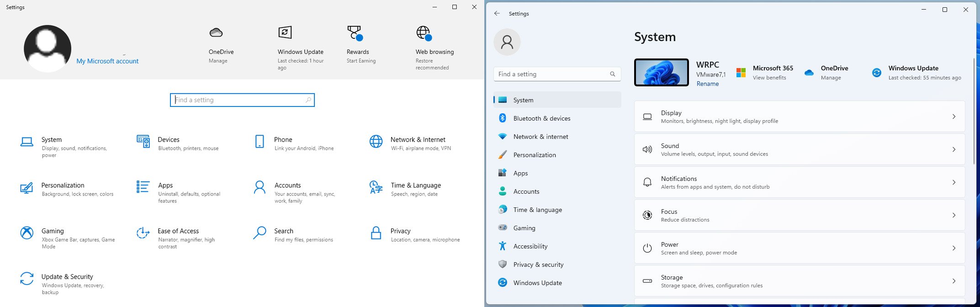Click Personalization brush icon in Windows 11 sidebar
980x307 pixels.
[x=503, y=155]
